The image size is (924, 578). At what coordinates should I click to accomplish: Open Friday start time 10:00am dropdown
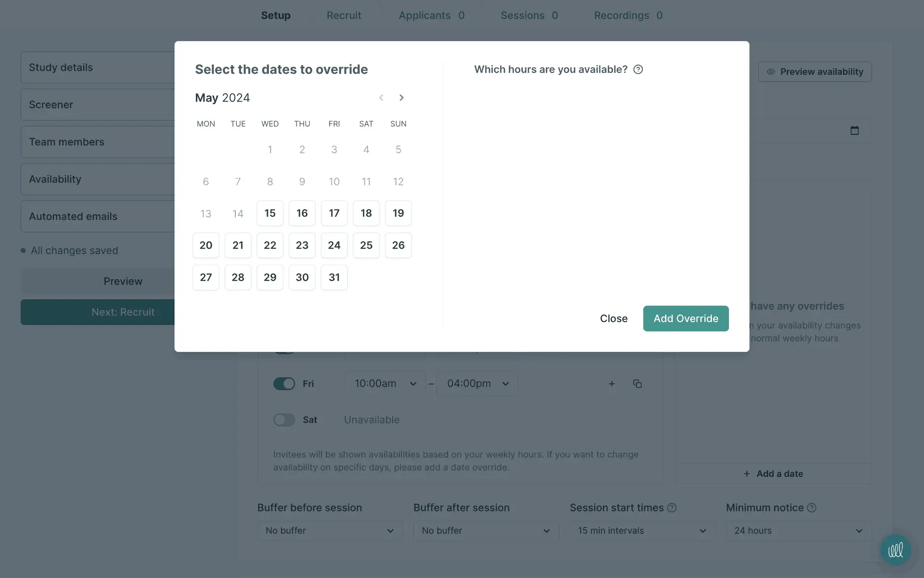tap(385, 384)
